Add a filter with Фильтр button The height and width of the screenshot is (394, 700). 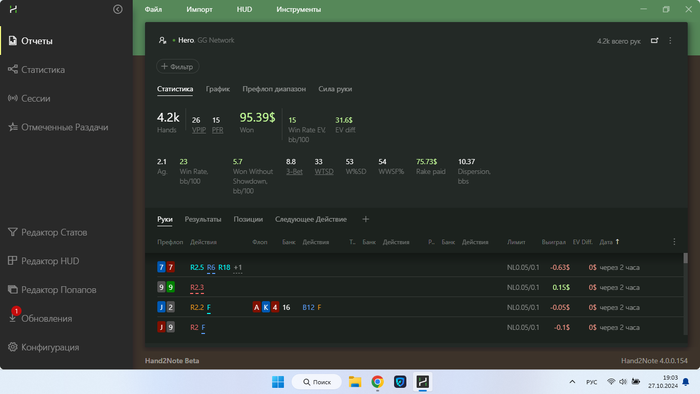177,66
